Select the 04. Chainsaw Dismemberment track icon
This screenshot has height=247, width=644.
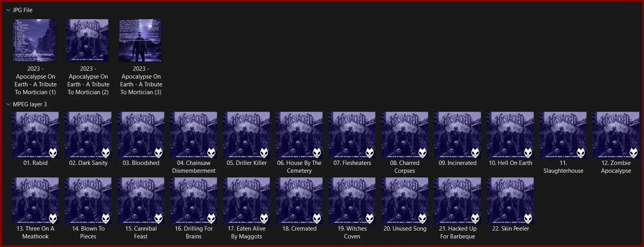(x=194, y=135)
